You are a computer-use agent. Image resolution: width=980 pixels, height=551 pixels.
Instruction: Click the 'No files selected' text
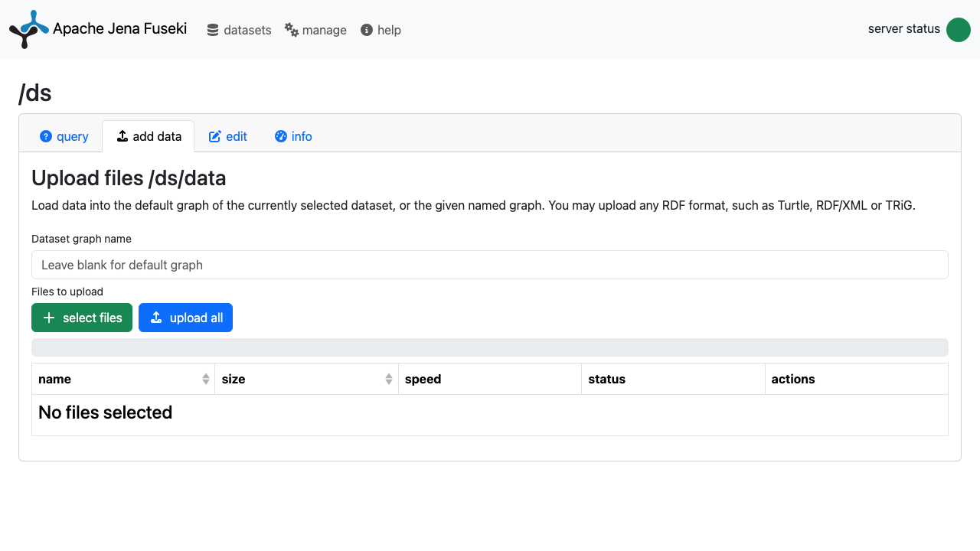(x=105, y=412)
